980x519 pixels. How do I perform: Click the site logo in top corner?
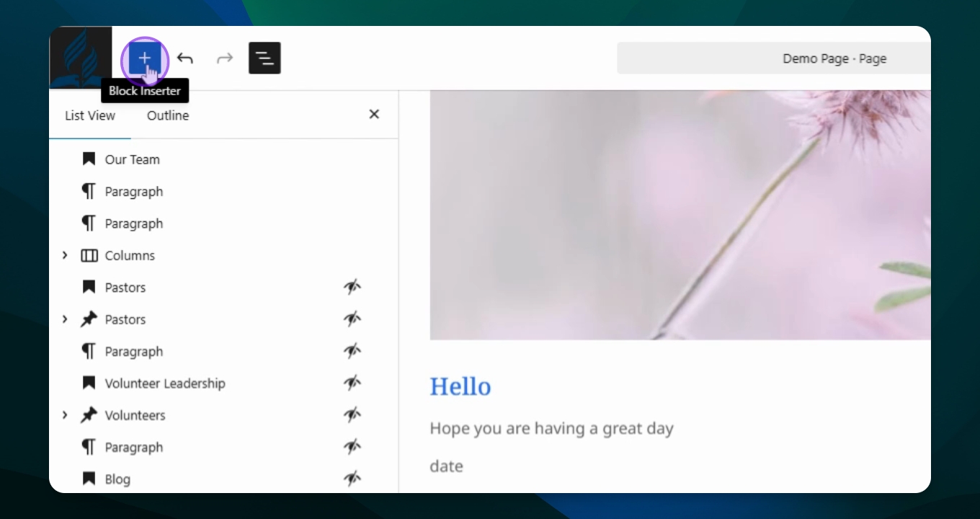81,58
